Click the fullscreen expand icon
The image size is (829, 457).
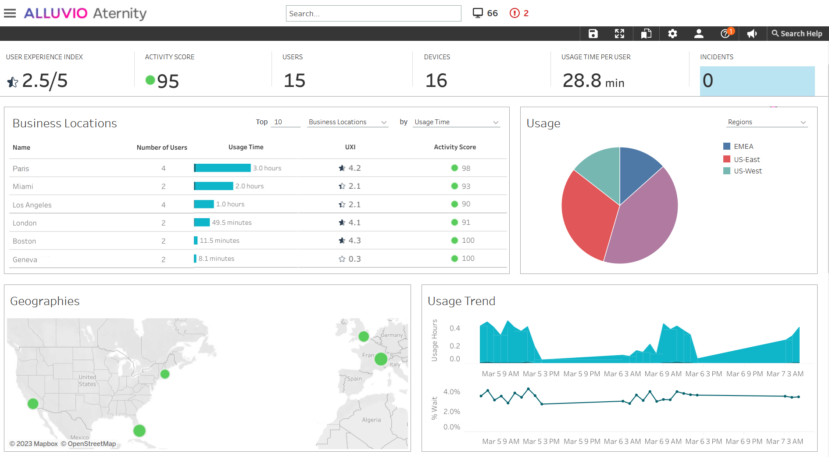pos(620,33)
